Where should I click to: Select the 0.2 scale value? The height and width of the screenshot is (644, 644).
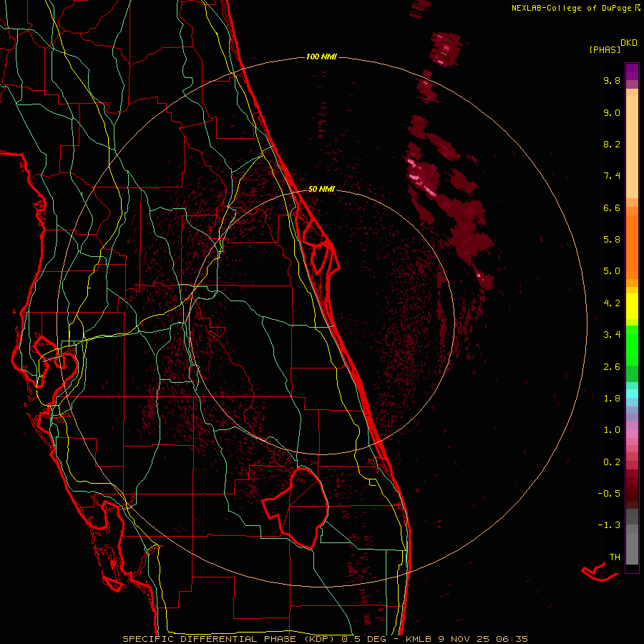point(612,462)
